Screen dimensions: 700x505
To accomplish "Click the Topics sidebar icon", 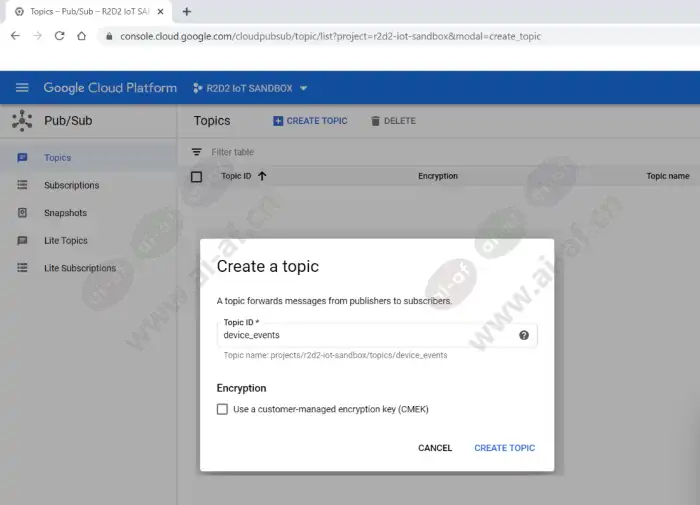I will (x=22, y=158).
